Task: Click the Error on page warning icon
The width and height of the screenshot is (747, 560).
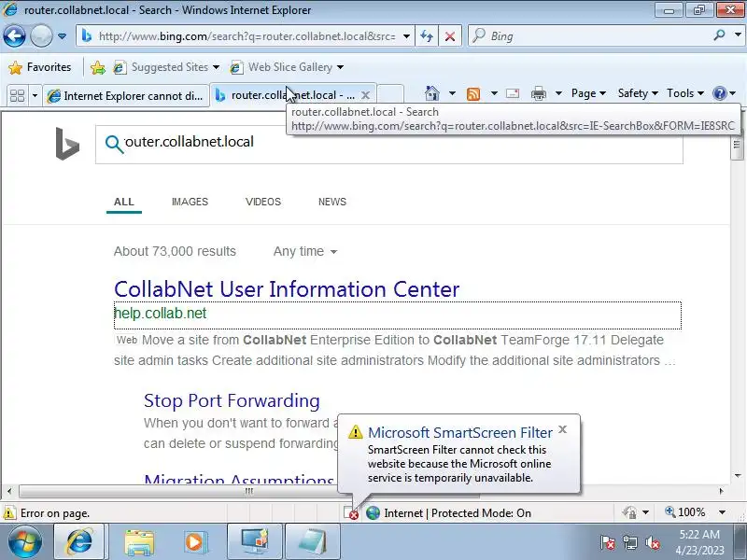Action: point(9,512)
